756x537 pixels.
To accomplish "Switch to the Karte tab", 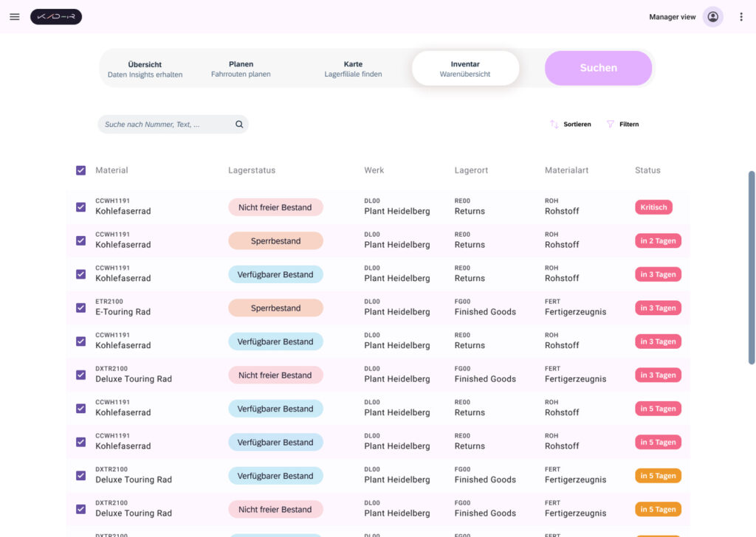I will 353,69.
